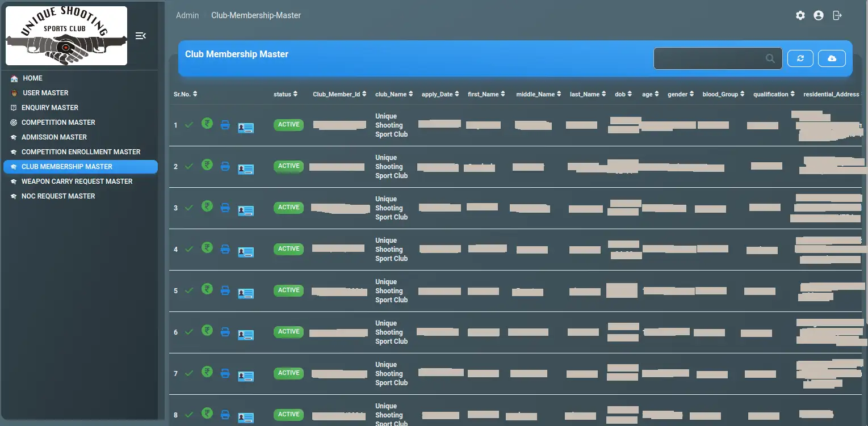Sort table by Club_Member_Id column
Viewport: 868px width, 426px height.
click(x=339, y=95)
